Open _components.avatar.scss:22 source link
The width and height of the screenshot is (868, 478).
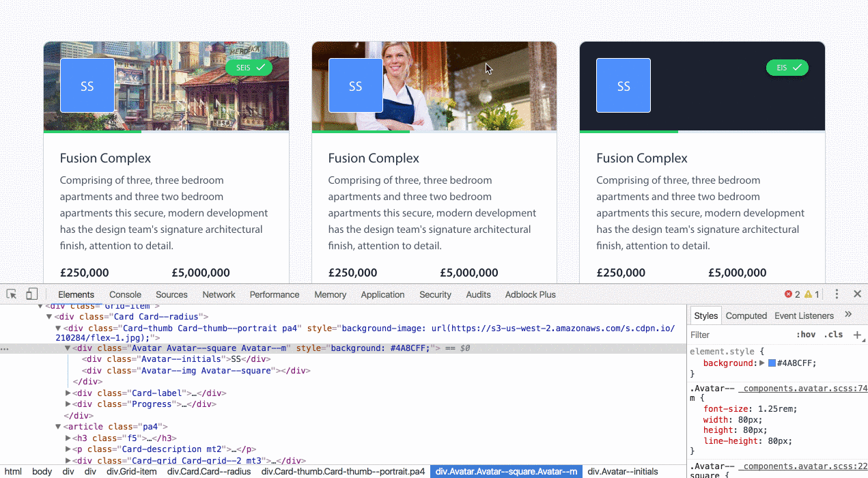(x=802, y=466)
